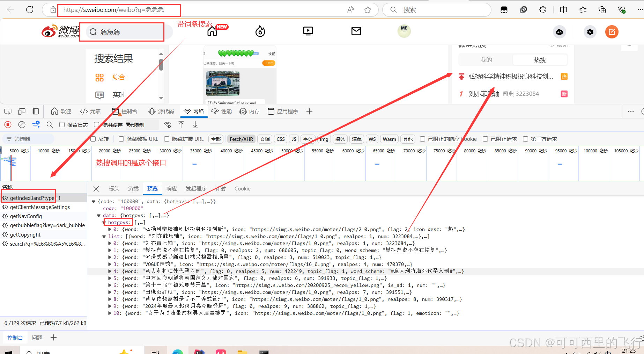Open the Headers tab (标头)
Image resolution: width=644 pixels, height=354 pixels.
[x=114, y=189]
